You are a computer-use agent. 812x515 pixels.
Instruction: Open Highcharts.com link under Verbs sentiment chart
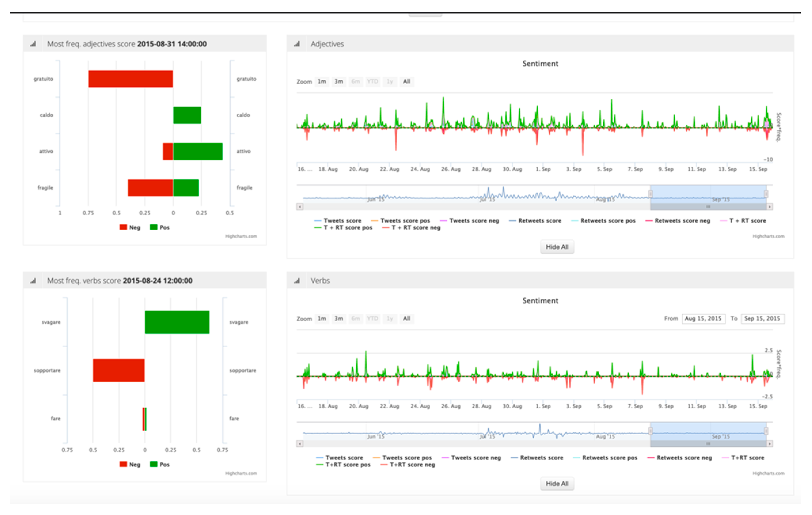coord(768,473)
